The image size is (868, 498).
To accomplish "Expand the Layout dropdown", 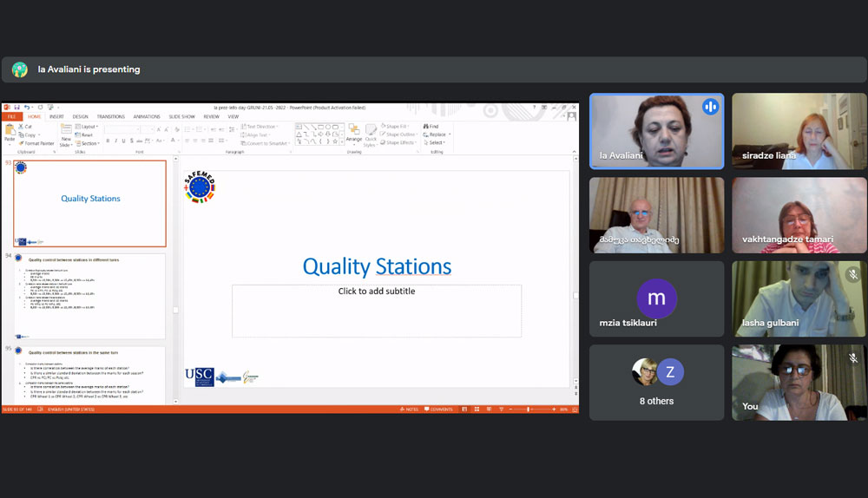I will click(x=87, y=127).
